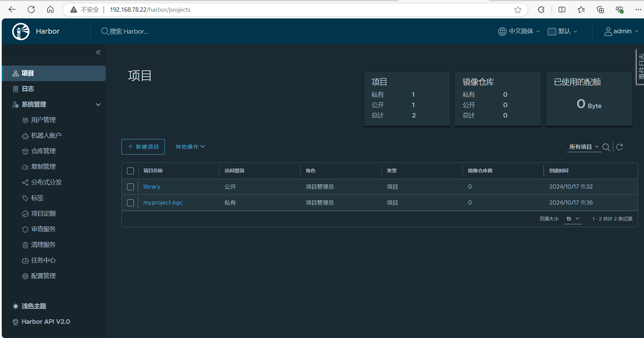Open 审查服务 page
Screen dimensions: 644x338
coord(43,229)
